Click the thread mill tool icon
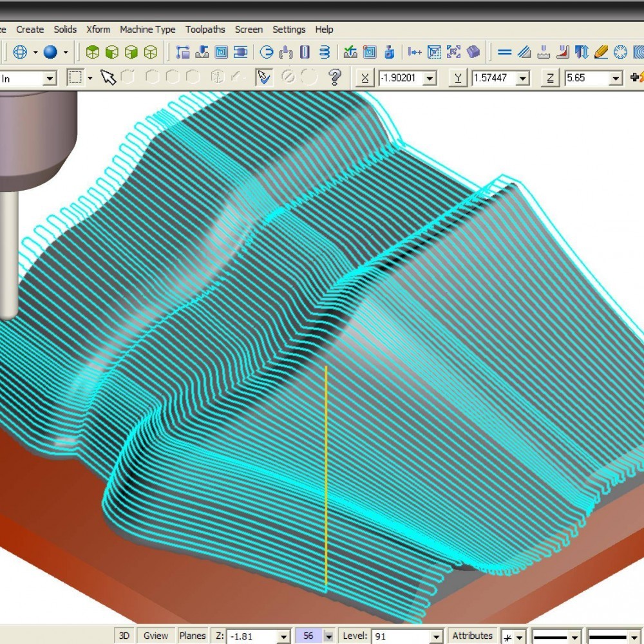Image resolution: width=644 pixels, height=644 pixels. click(286, 52)
